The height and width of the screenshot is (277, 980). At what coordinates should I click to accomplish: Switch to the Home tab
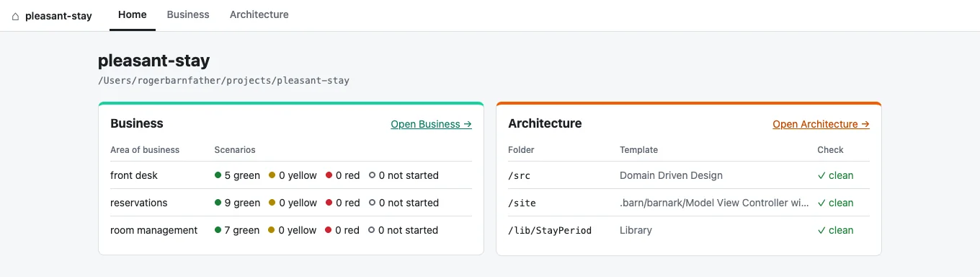[133, 14]
